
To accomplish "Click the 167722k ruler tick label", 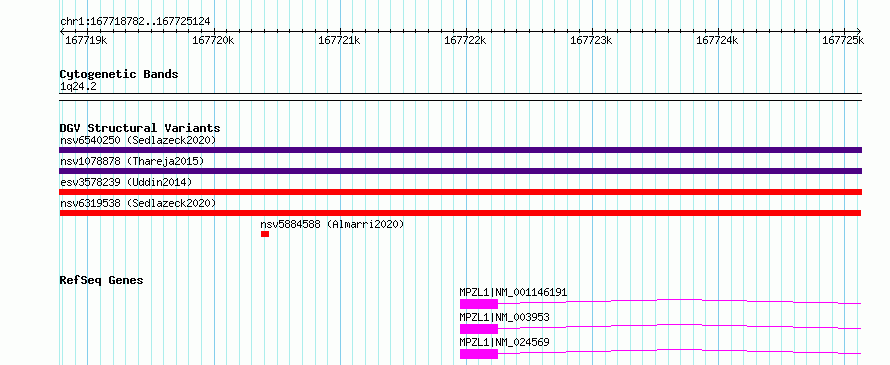I will click(465, 40).
